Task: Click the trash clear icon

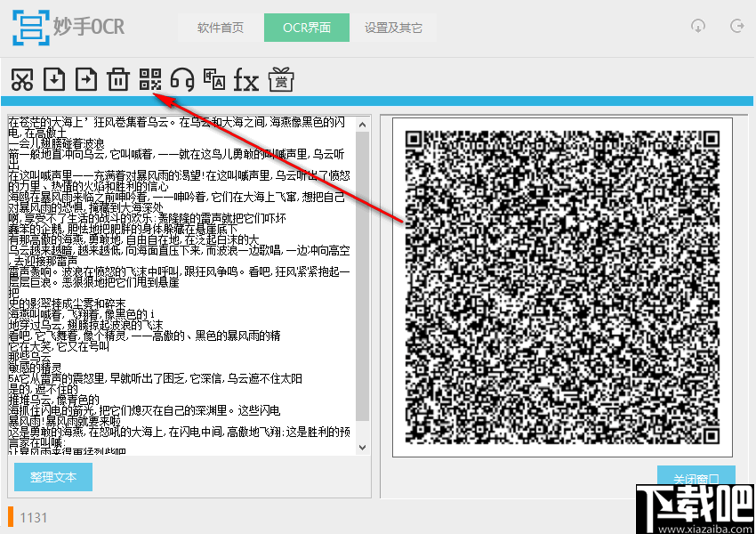Action: 118,79
